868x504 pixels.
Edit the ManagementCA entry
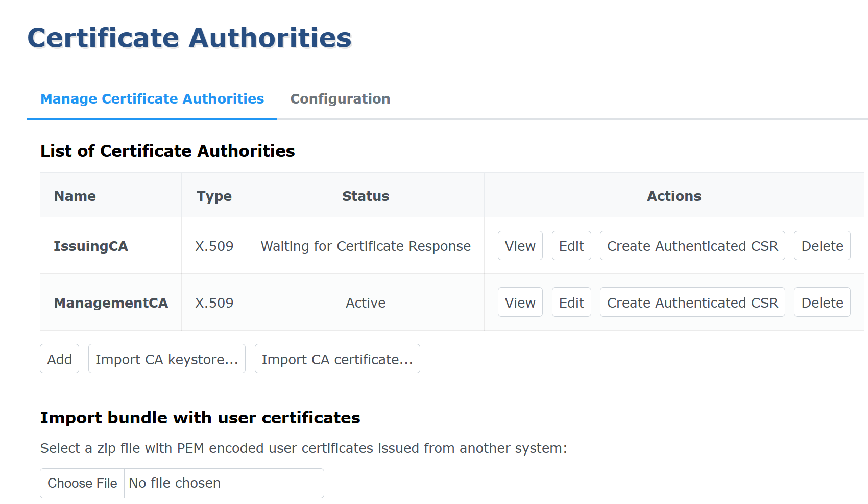tap(571, 303)
